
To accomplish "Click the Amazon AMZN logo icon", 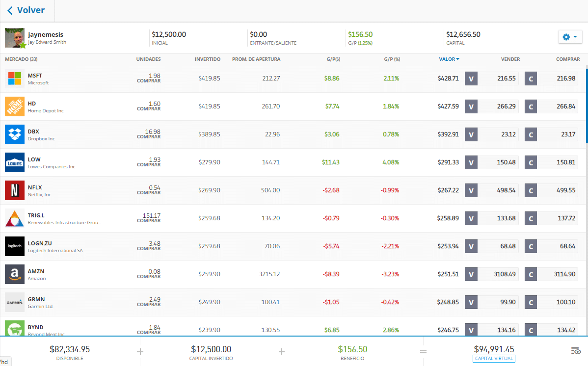I will pos(15,274).
